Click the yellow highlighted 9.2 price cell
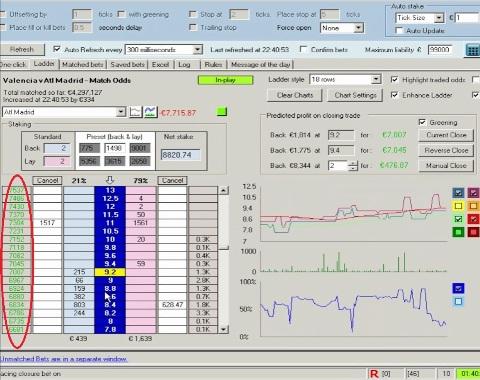Viewport: 480px width, 380px height. click(x=110, y=272)
